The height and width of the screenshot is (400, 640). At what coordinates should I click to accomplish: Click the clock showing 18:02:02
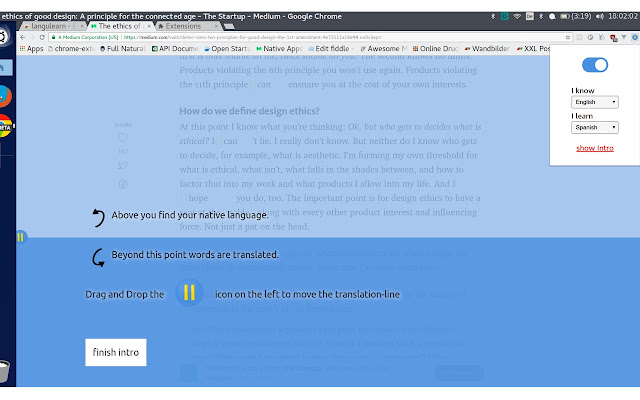[x=622, y=16]
